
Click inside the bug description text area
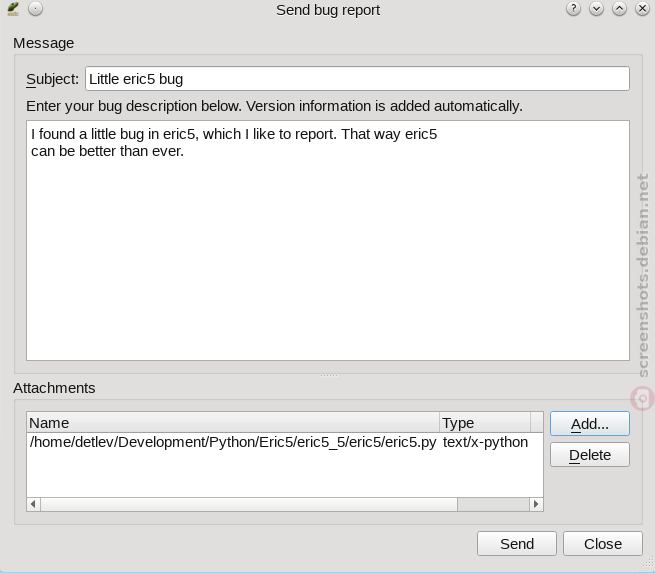tap(328, 240)
